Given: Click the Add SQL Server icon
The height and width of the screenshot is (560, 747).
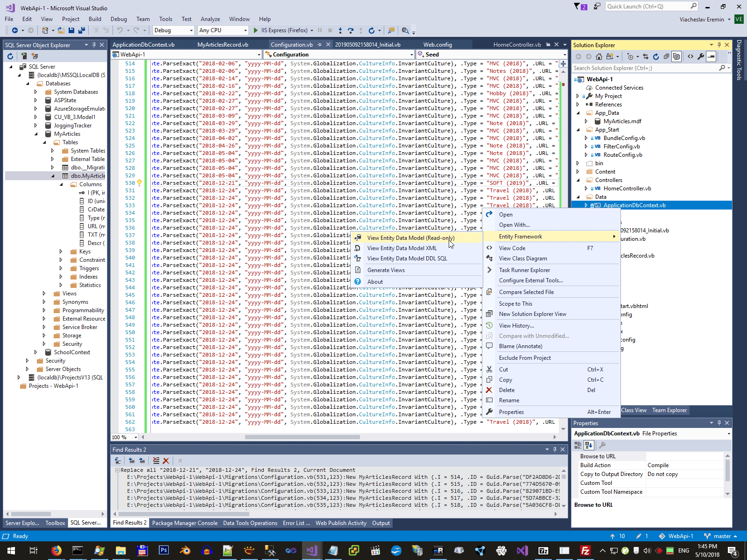Looking at the screenshot, I should (x=23, y=56).
